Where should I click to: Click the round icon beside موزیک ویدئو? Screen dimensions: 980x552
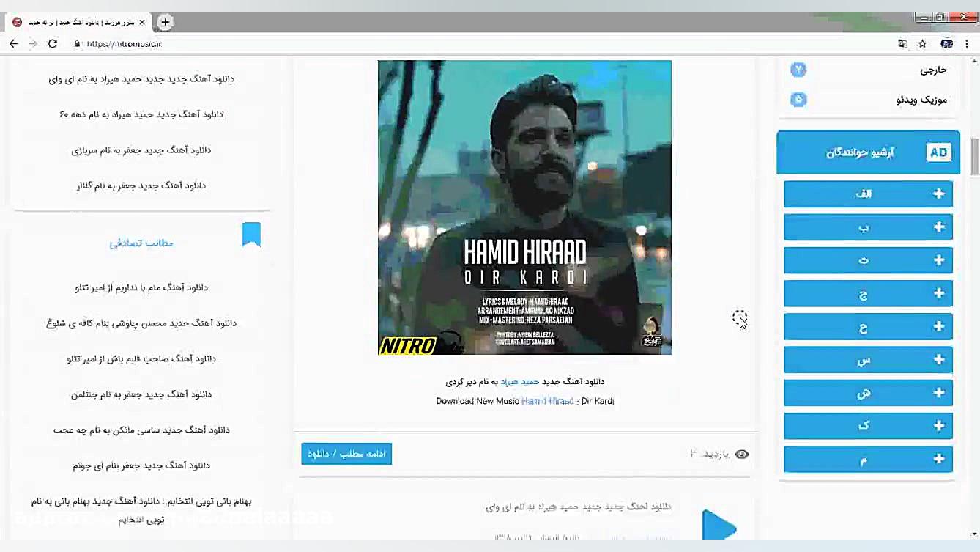[x=798, y=100]
